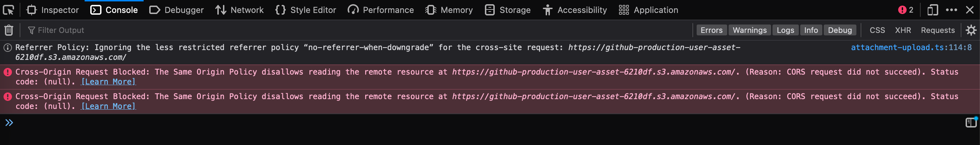Open console settings gear
980x145 pixels.
coord(971,30)
